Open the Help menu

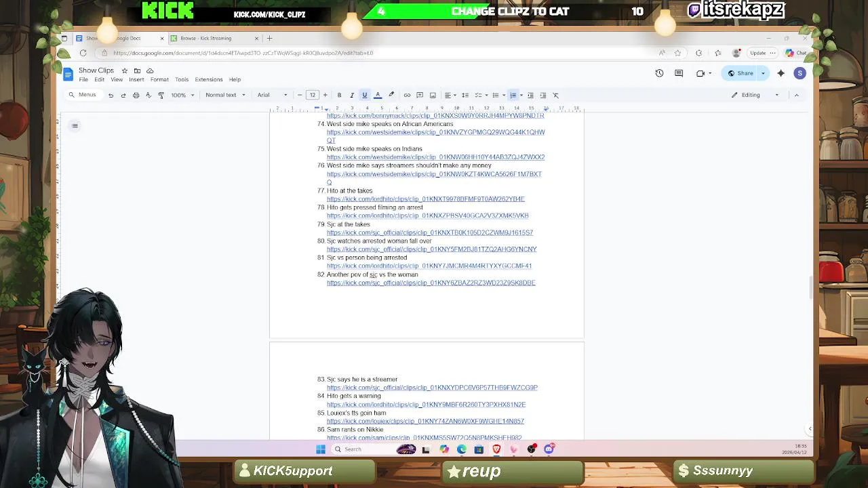click(235, 79)
